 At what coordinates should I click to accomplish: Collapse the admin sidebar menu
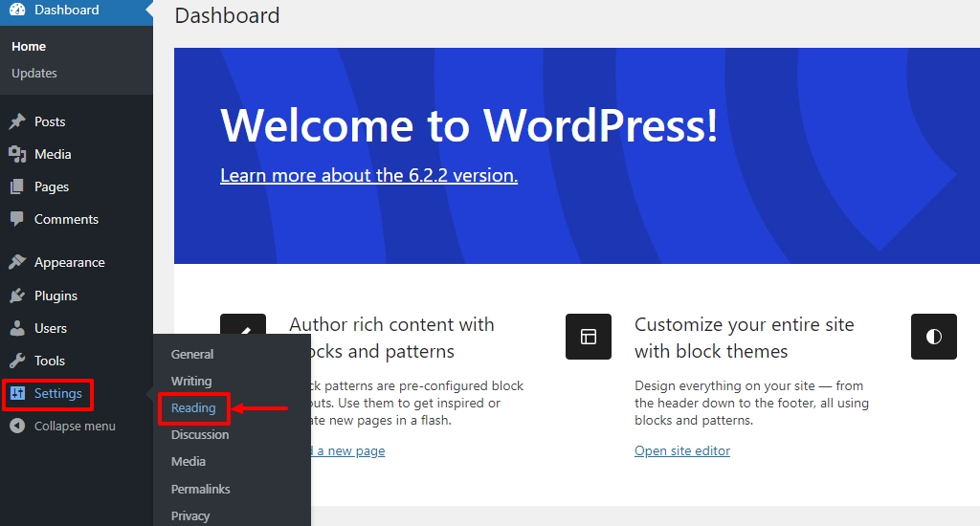(x=75, y=426)
